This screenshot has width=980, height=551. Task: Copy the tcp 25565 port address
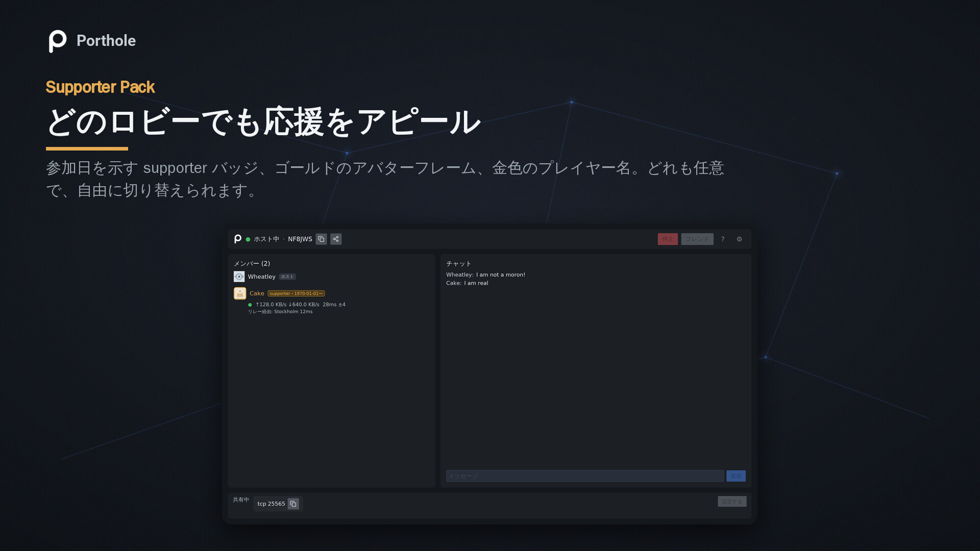pyautogui.click(x=293, y=504)
